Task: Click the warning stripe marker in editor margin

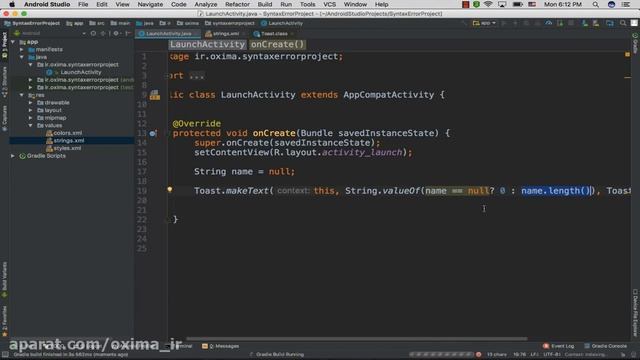Action: [x=627, y=77]
